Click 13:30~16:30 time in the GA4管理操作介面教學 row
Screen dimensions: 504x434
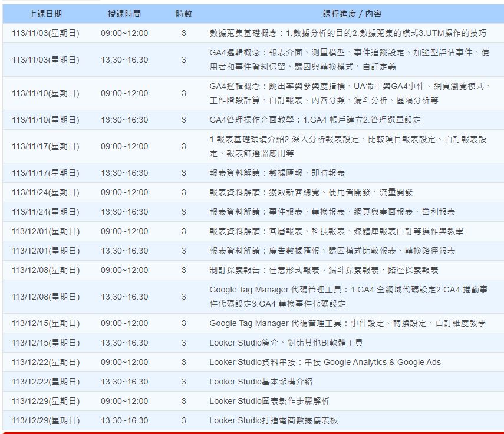click(124, 120)
